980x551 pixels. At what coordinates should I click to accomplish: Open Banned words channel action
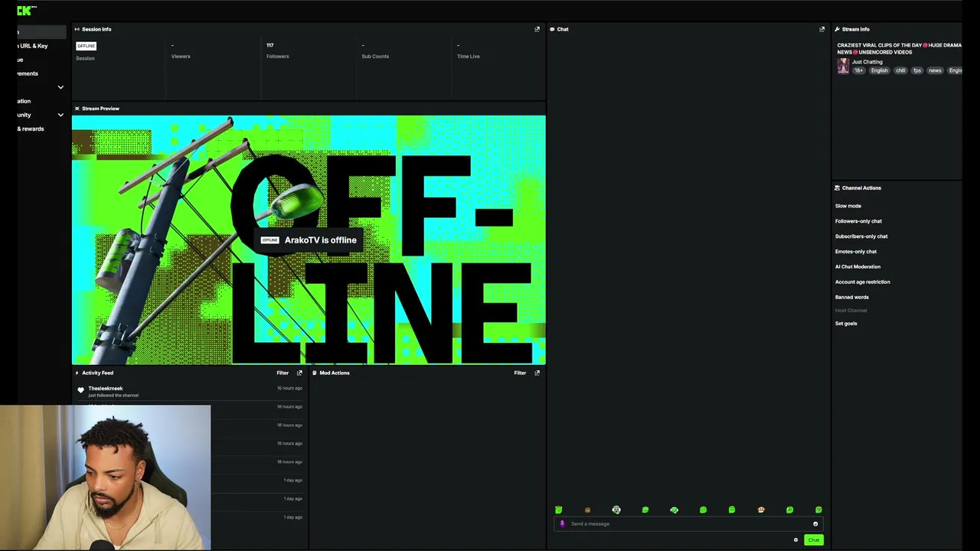click(x=851, y=297)
